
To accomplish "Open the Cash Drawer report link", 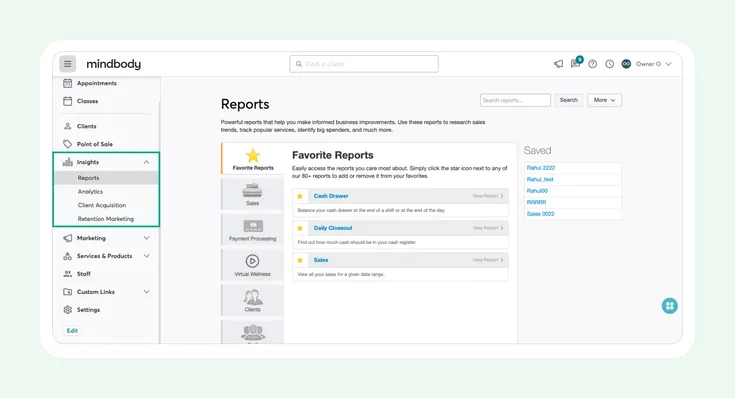I will coord(331,196).
